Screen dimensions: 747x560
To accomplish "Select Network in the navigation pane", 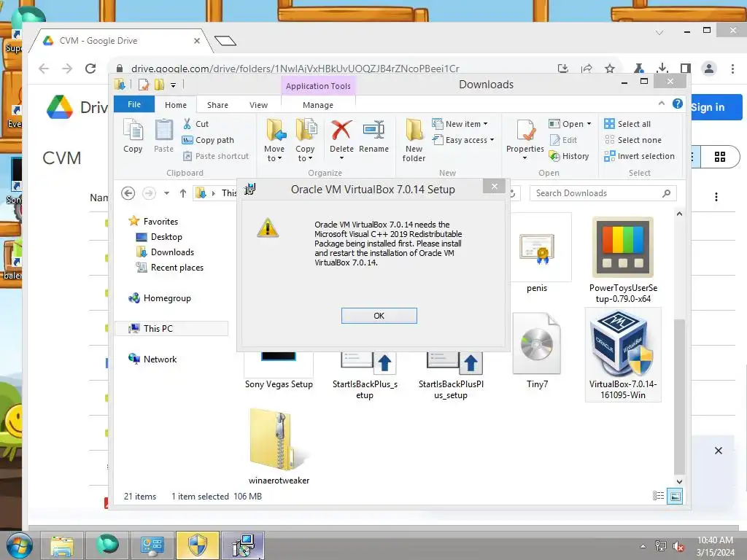I will [x=153, y=359].
